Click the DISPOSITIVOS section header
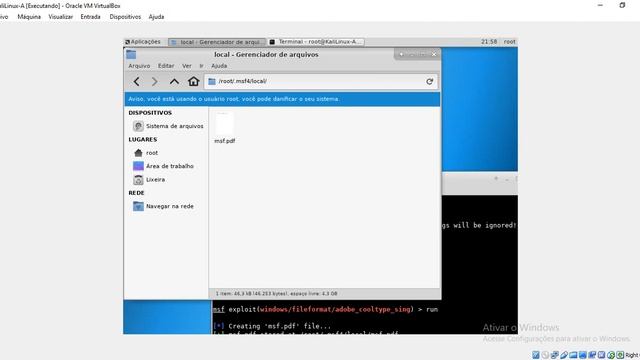The width and height of the screenshot is (640, 360). click(x=150, y=113)
